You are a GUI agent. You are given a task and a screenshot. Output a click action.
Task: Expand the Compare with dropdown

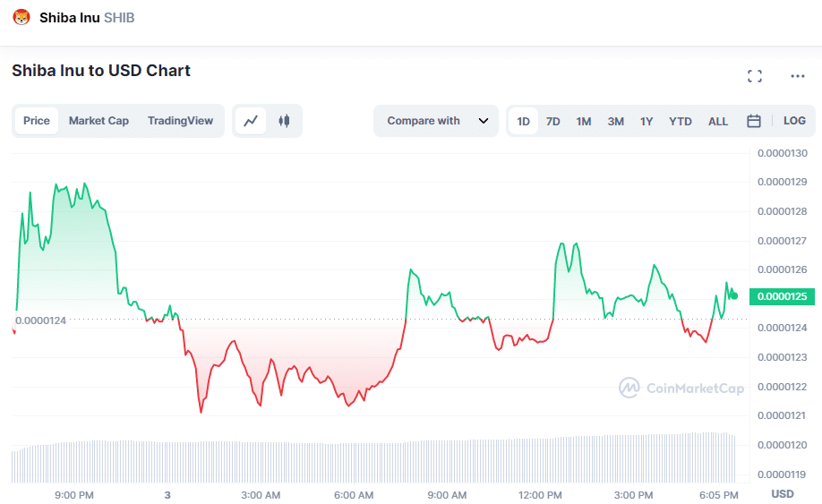point(436,121)
